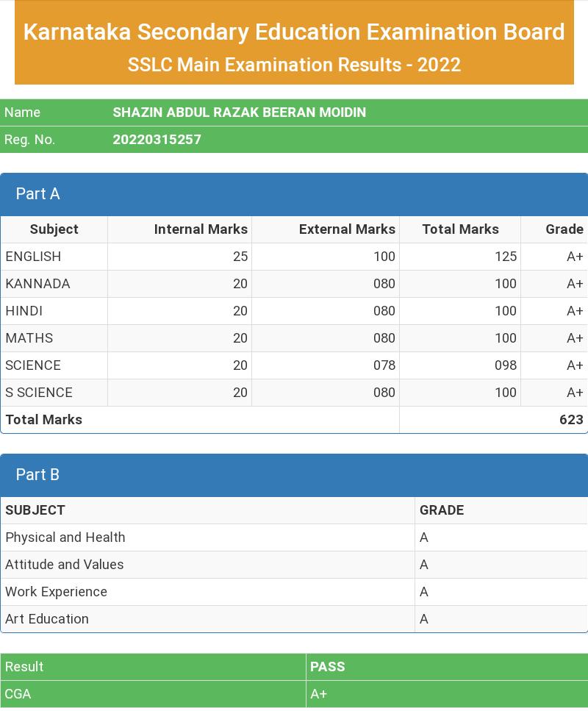Click the SSLC Main Examination Results - 2022 subtitle
Screen dimensions: 588x711
click(294, 65)
